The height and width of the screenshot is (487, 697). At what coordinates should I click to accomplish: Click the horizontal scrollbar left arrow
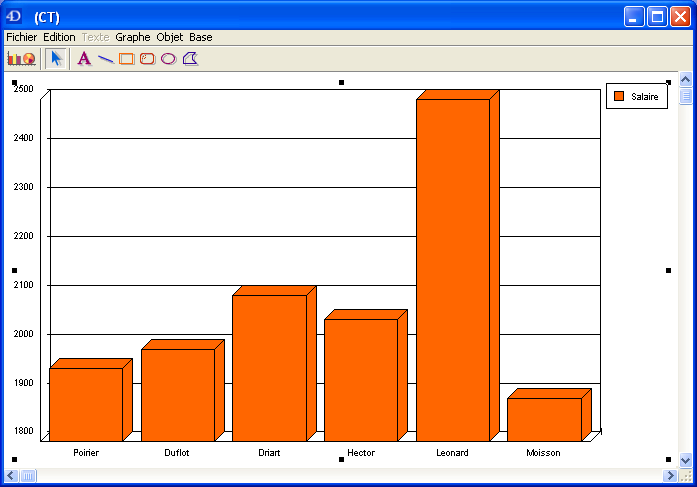pos(13,475)
